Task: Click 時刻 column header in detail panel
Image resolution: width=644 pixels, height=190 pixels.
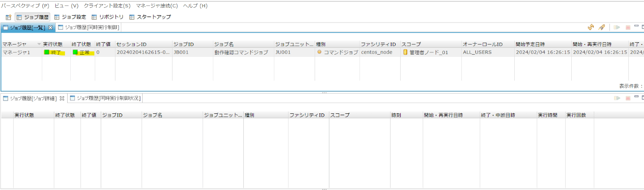Action: tap(406, 115)
